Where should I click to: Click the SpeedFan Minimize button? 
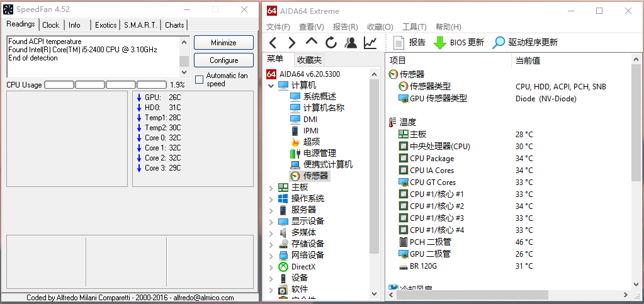[x=223, y=43]
